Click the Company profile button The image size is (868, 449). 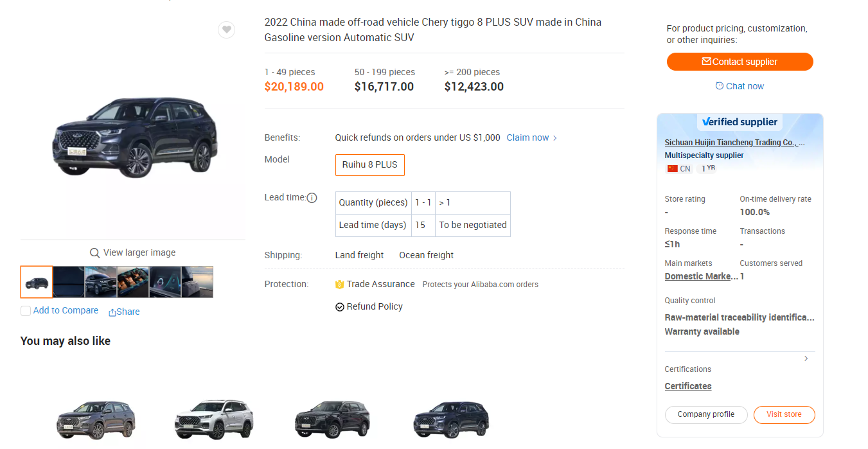706,415
